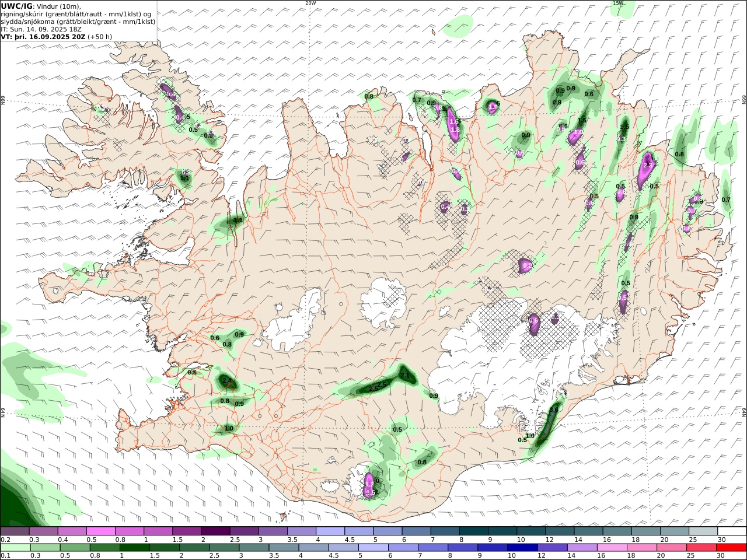
Task: Click the 20W longitude label at top
Action: tap(310, 3)
